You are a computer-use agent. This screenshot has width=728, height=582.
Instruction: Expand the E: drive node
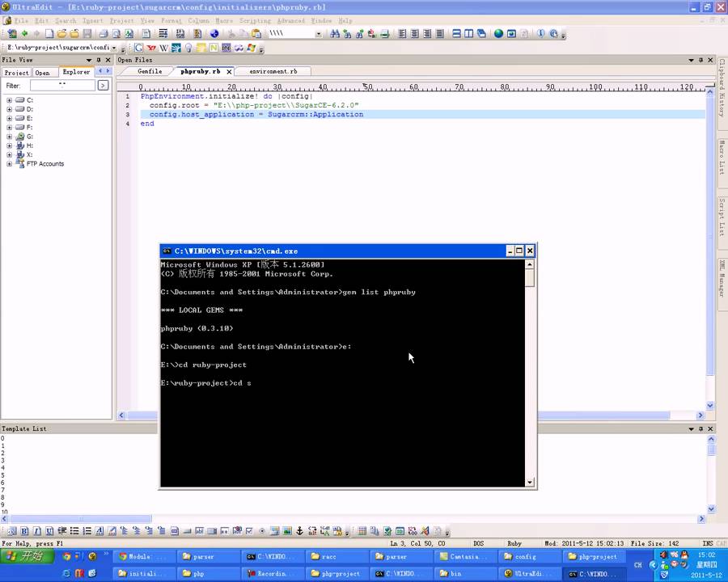coord(9,118)
